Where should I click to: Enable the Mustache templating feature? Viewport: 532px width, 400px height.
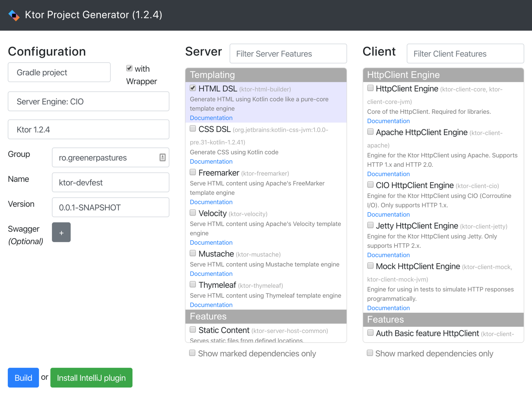[193, 253]
